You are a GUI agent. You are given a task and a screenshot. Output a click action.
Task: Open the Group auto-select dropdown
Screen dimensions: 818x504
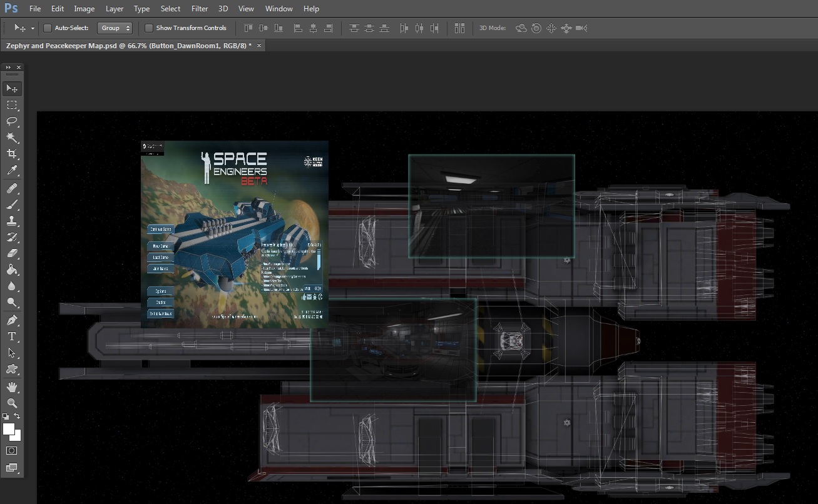coord(115,28)
